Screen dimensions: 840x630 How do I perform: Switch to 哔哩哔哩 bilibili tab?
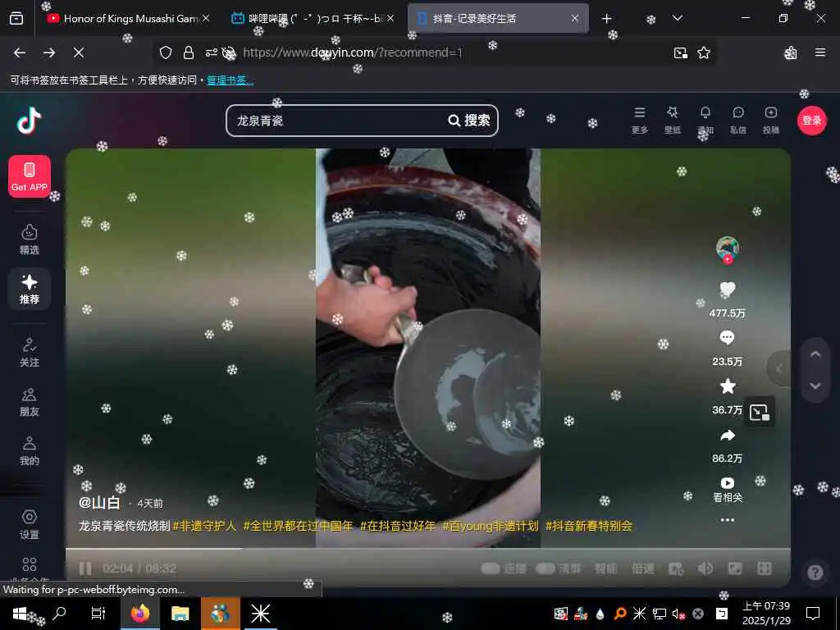click(x=313, y=18)
